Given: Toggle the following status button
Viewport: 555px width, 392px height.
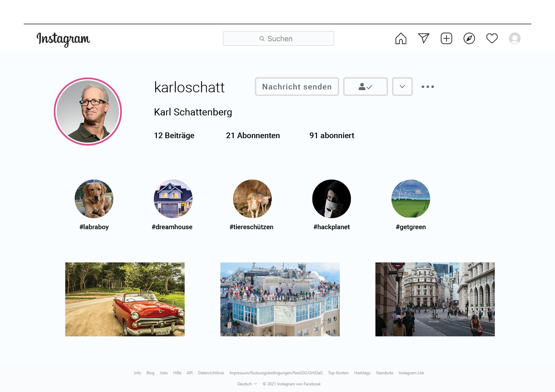Looking at the screenshot, I should tap(365, 87).
